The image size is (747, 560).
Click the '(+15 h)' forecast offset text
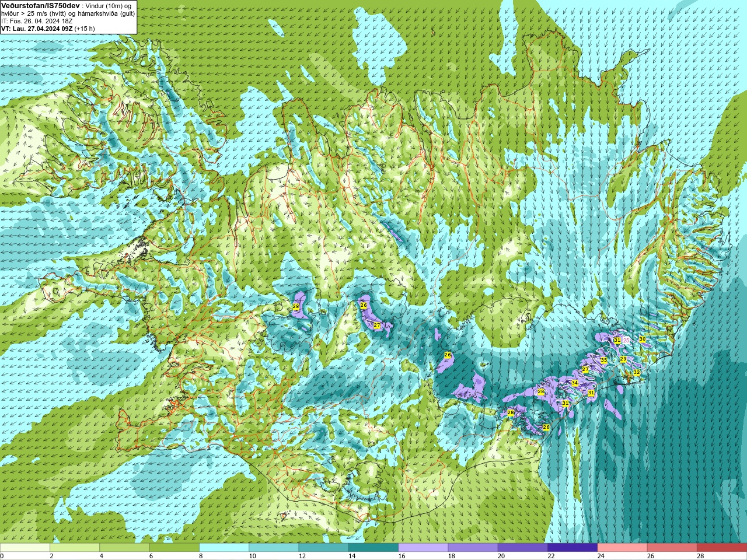[85, 29]
